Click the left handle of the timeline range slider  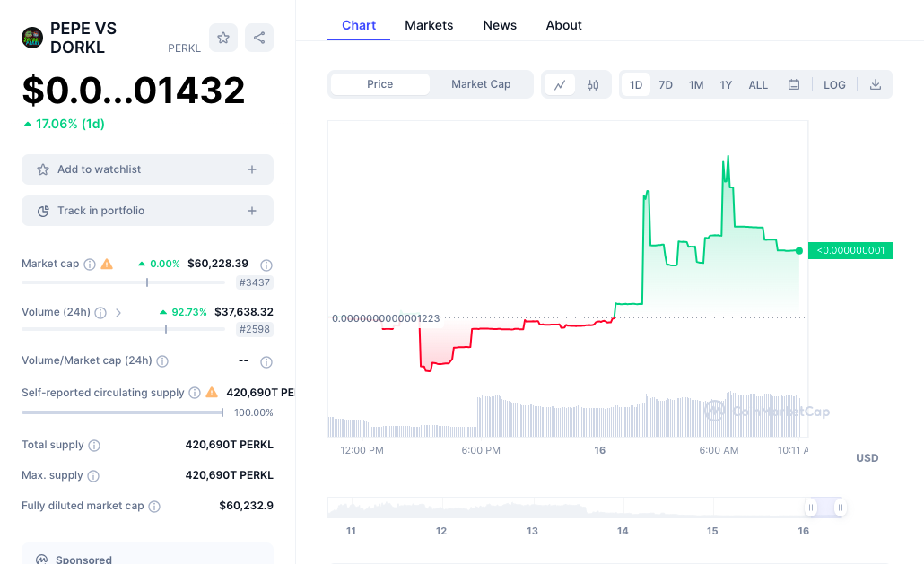[811, 508]
